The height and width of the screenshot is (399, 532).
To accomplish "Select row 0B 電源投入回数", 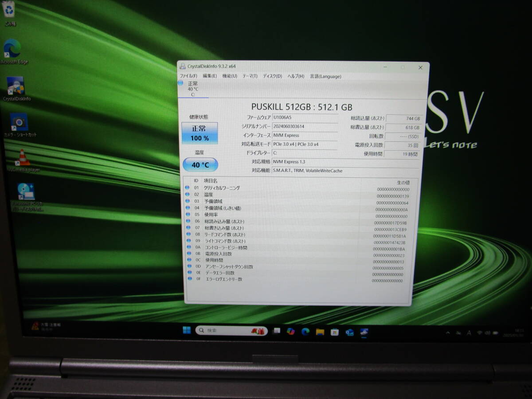I will pyautogui.click(x=300, y=254).
